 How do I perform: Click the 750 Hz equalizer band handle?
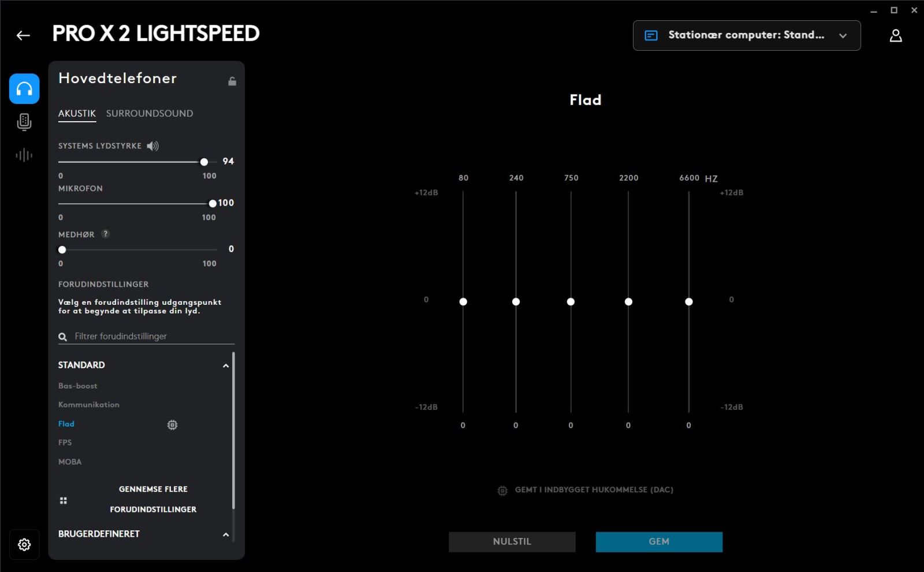tap(571, 302)
